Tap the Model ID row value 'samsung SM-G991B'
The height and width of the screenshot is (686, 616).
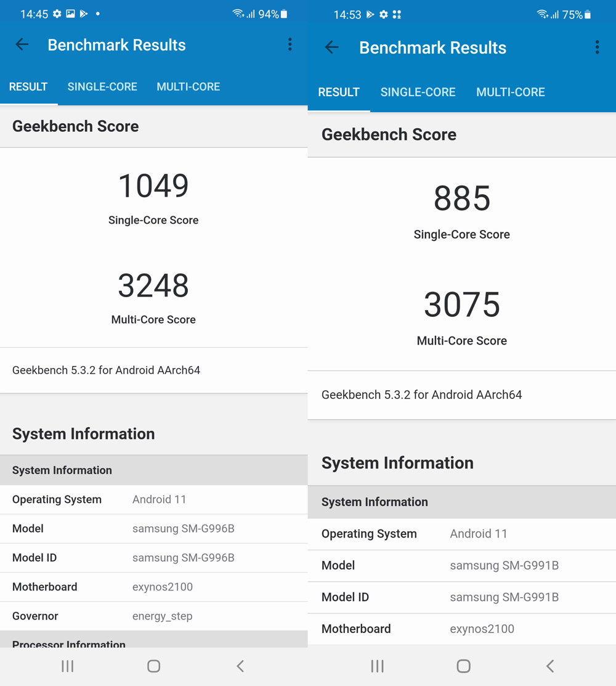[505, 597]
